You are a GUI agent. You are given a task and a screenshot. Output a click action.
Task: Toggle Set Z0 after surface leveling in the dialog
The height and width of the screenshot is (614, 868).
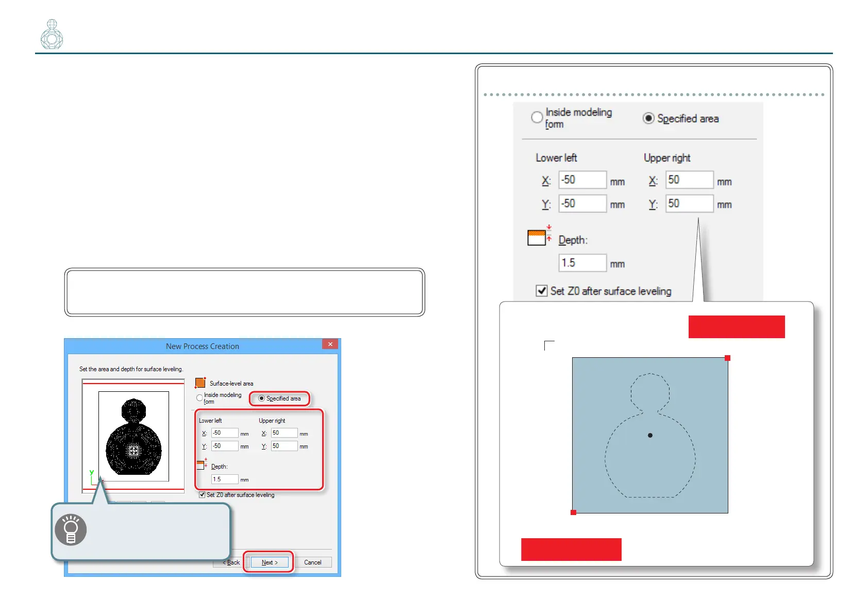point(202,495)
